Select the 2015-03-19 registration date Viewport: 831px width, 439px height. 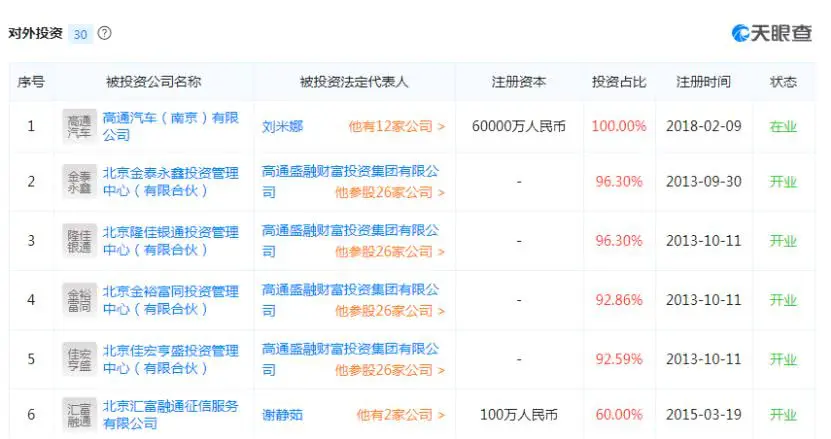(x=704, y=415)
